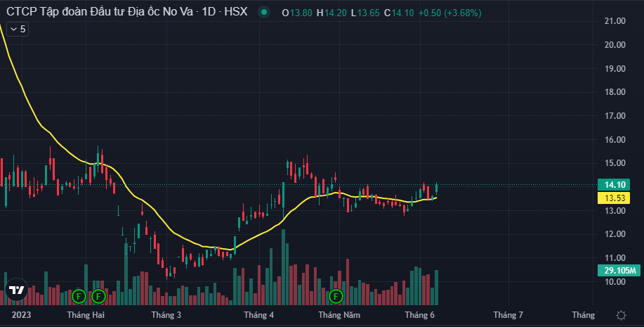Open chart settings gear icon

coord(621,316)
